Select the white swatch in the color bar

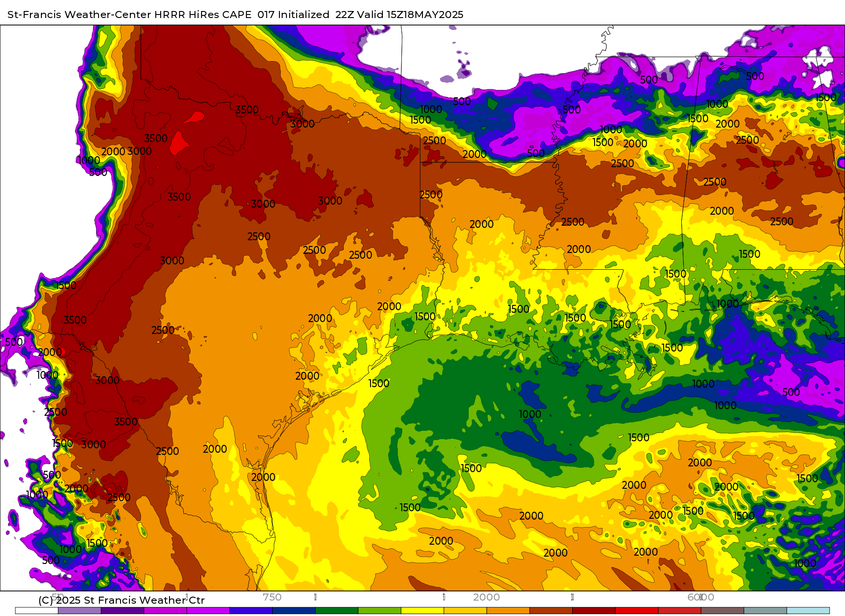point(37,611)
